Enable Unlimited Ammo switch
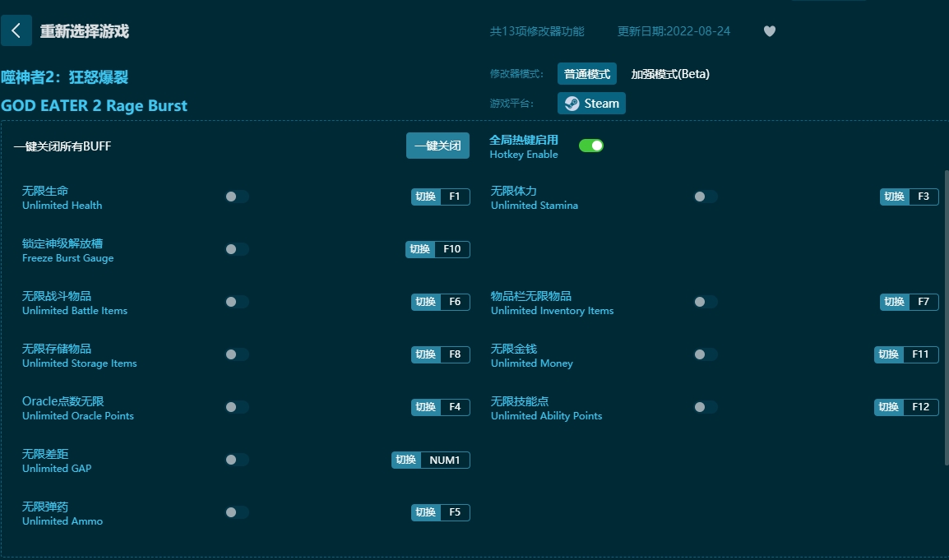Viewport: 949px width, 560px height. click(237, 513)
